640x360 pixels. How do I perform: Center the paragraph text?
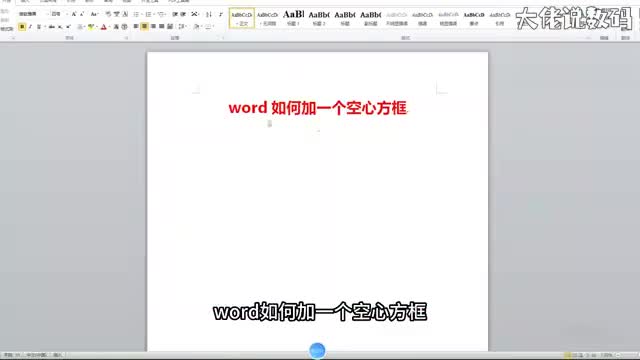coord(144,27)
